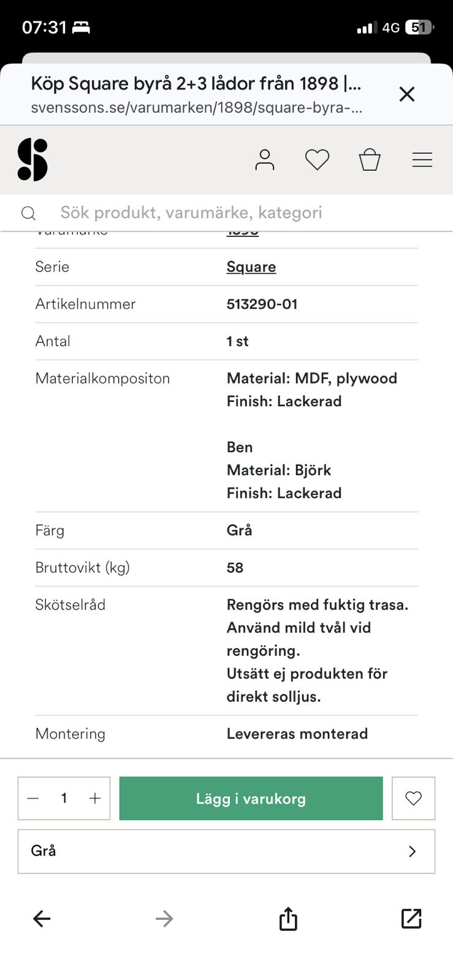Tap the search magnifier icon
This screenshot has height=980, width=453.
[x=28, y=213]
